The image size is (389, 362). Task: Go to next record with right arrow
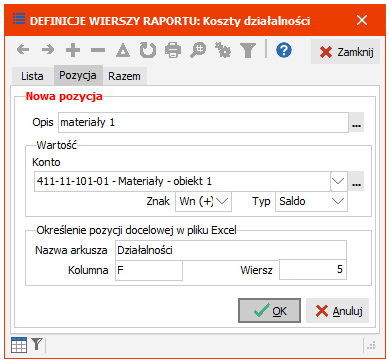click(x=48, y=50)
